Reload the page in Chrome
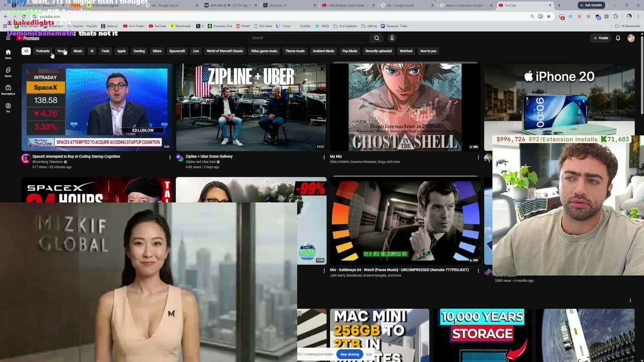 [x=24, y=17]
